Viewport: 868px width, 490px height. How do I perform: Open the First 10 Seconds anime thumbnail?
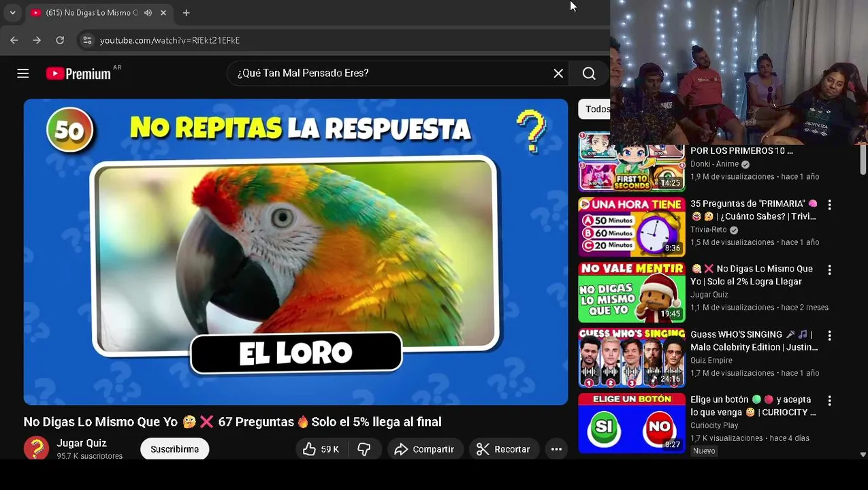pyautogui.click(x=631, y=162)
